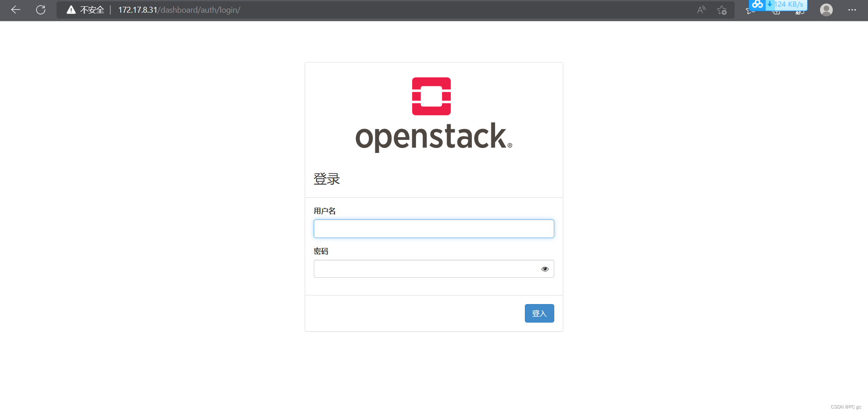Screen dimensions: 868x414
Task: Open the browser profile avatar
Action: [x=826, y=10]
